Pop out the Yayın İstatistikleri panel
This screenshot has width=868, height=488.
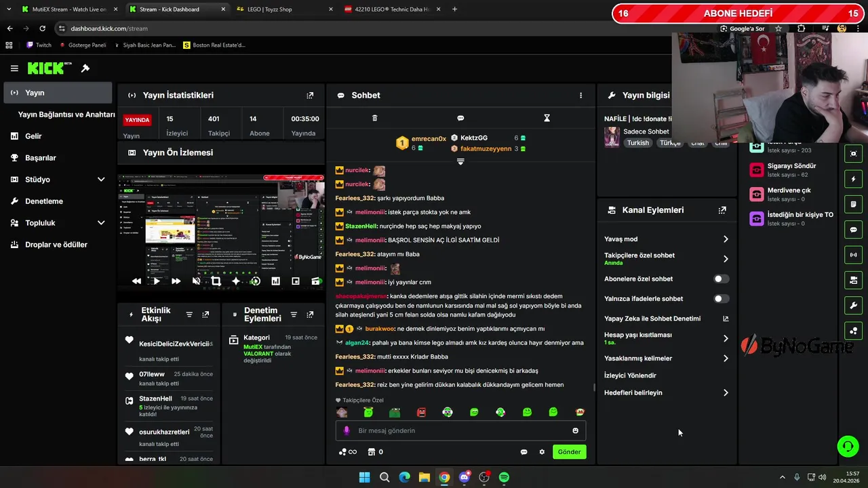(310, 96)
